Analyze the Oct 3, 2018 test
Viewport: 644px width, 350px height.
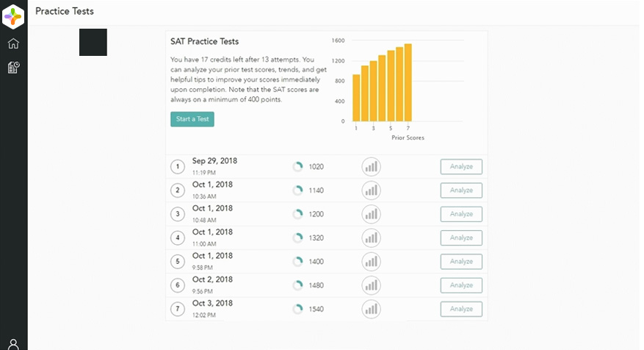click(x=461, y=309)
